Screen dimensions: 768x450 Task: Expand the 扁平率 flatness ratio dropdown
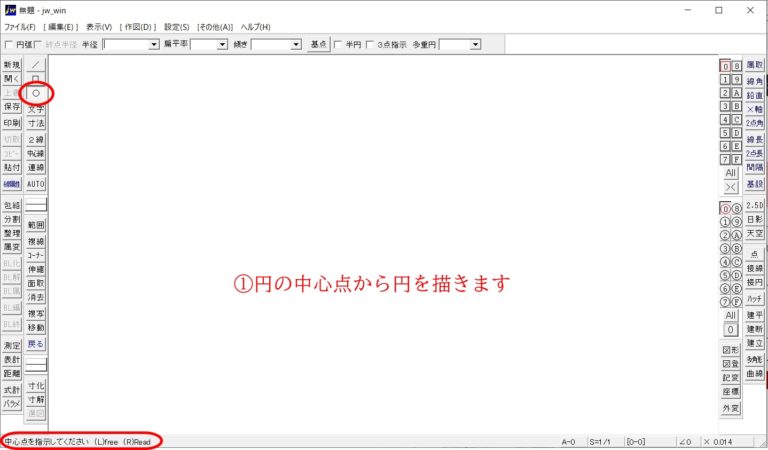pyautogui.click(x=222, y=45)
